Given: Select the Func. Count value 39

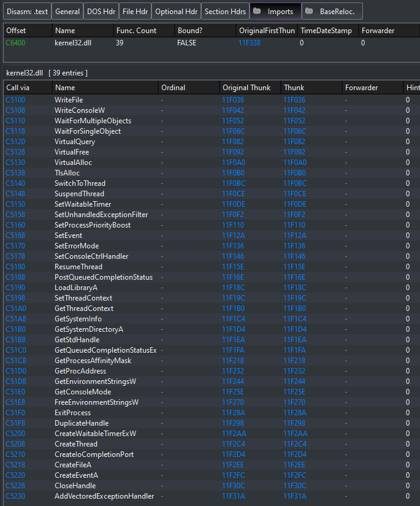Looking at the screenshot, I should (x=120, y=43).
